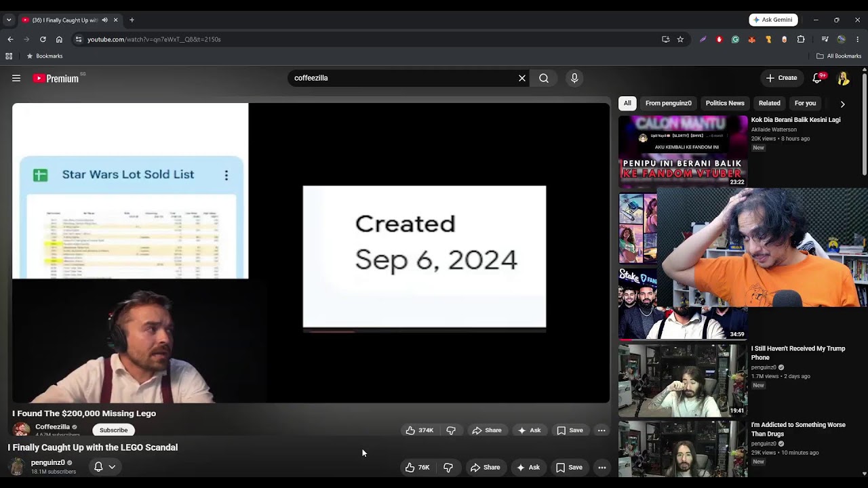Show more category chips with the arrow
The image size is (868, 488).
click(842, 104)
